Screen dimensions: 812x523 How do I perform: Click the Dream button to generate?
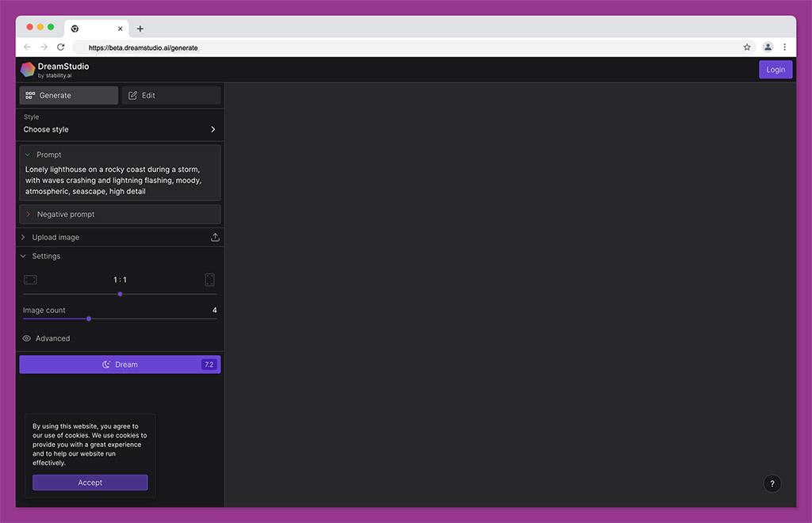point(121,365)
